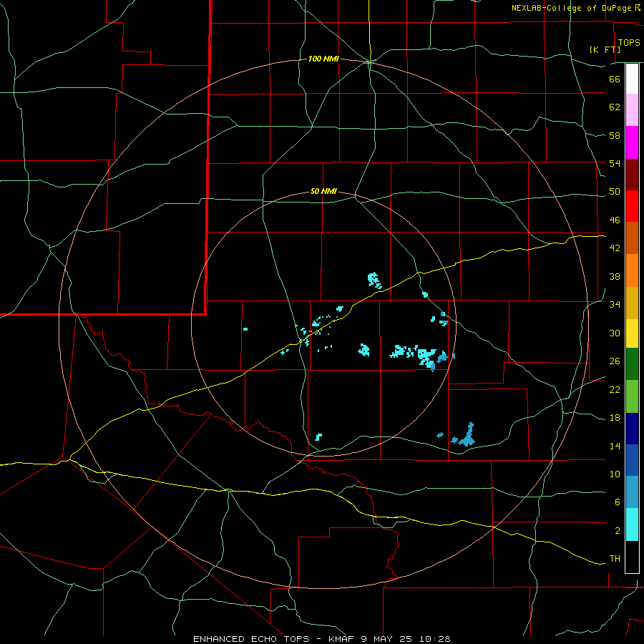Click the 100 NMI range ring label
644x644 pixels.
pyautogui.click(x=323, y=59)
